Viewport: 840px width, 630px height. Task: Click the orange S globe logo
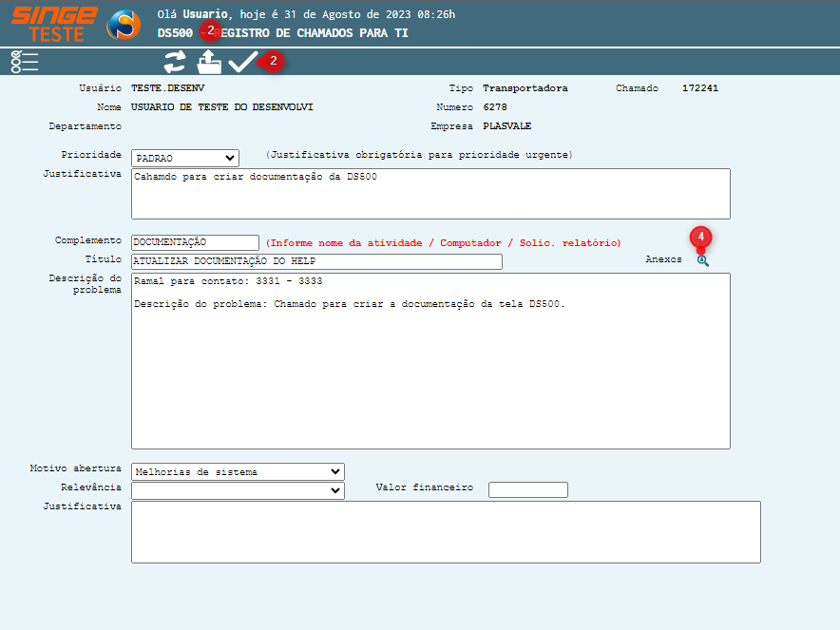124,24
